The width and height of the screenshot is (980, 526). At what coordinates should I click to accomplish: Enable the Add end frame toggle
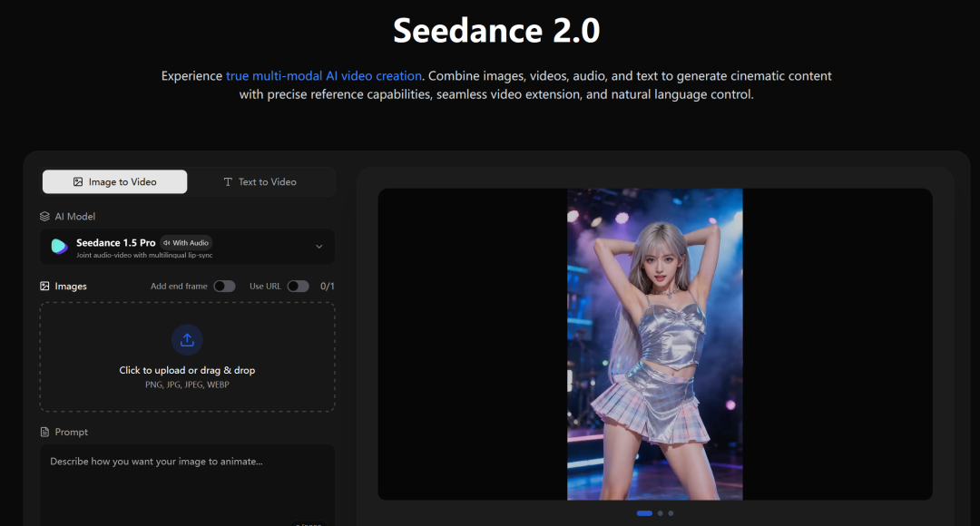click(224, 286)
